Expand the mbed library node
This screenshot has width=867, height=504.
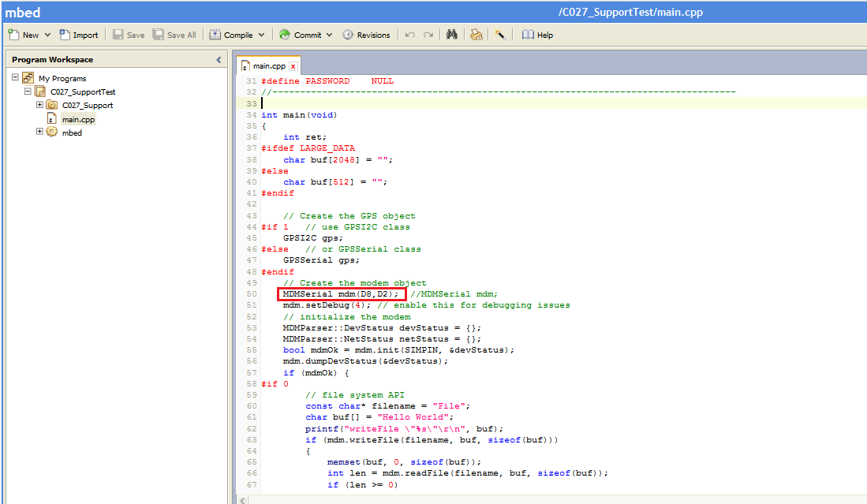click(39, 133)
